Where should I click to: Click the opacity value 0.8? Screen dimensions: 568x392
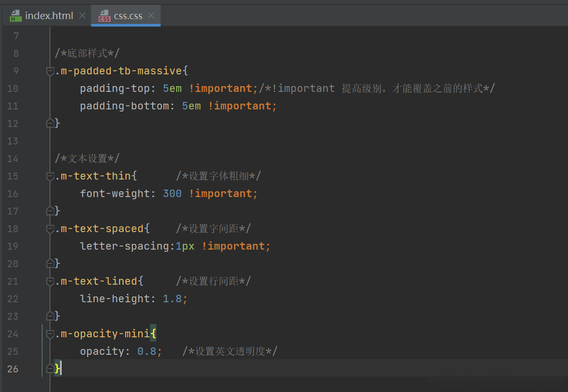(147, 352)
